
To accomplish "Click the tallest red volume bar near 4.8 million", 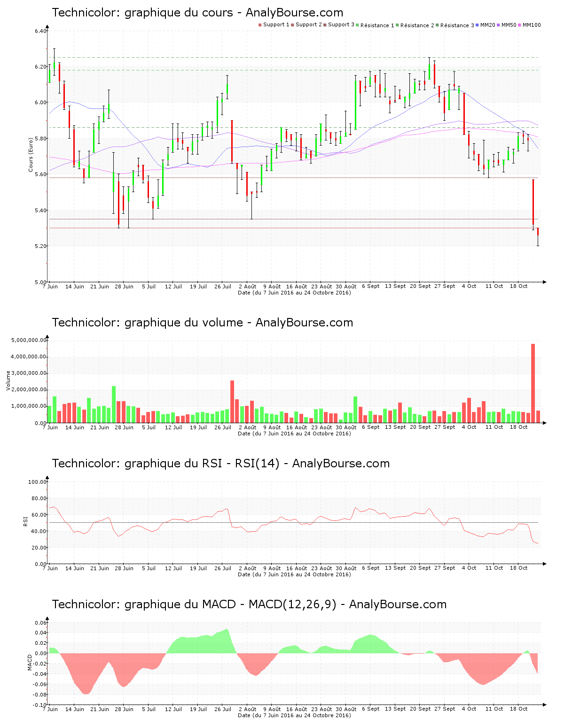I will (x=533, y=383).
